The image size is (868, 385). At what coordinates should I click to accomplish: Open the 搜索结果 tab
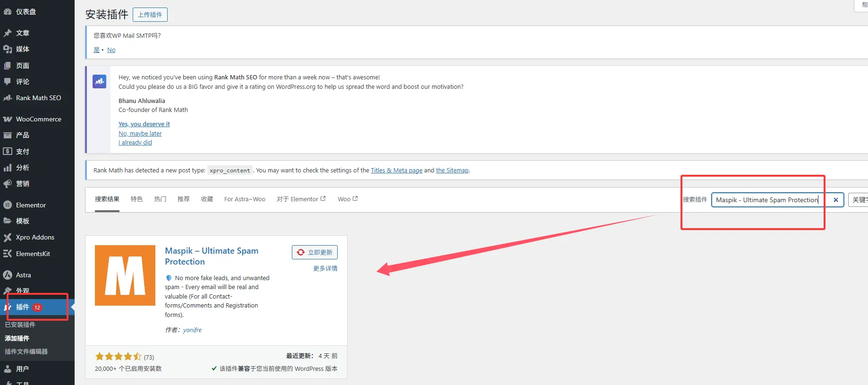point(107,199)
